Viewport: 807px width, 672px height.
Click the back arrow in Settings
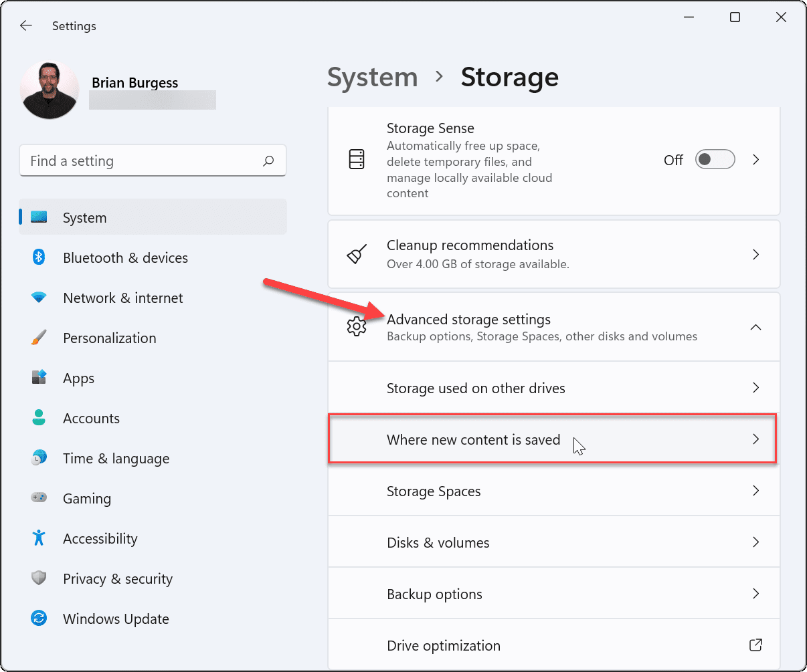pos(26,25)
